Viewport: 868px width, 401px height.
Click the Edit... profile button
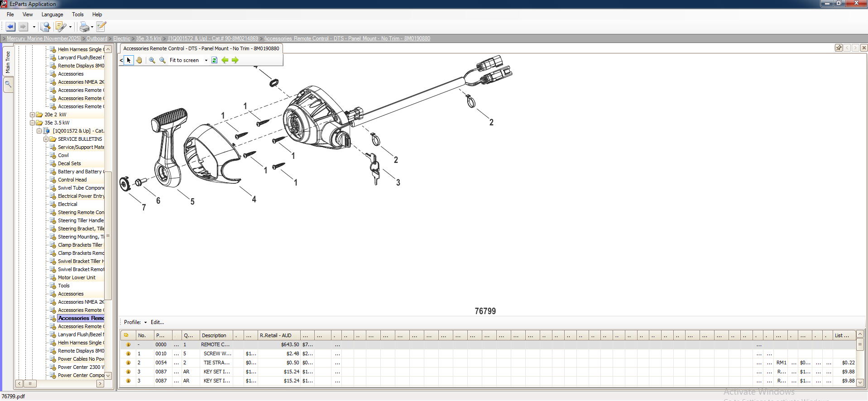[157, 322]
